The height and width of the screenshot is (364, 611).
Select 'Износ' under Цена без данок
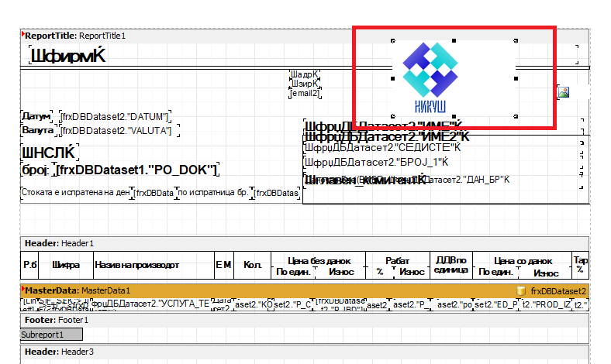tap(341, 272)
